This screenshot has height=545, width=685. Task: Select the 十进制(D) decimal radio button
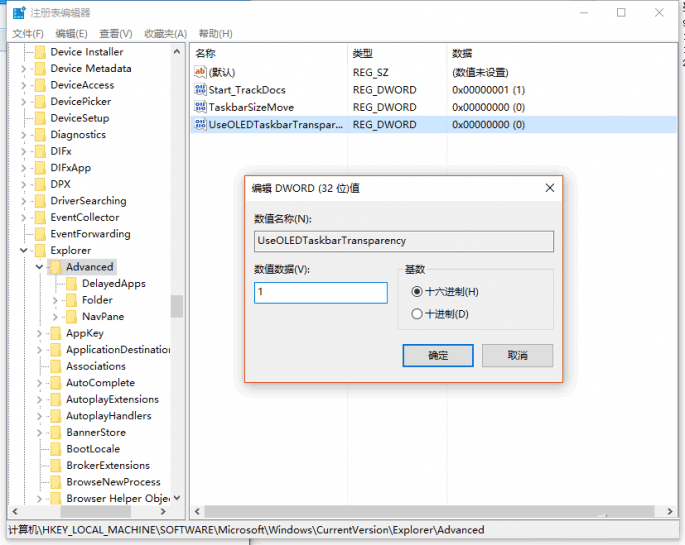(417, 314)
